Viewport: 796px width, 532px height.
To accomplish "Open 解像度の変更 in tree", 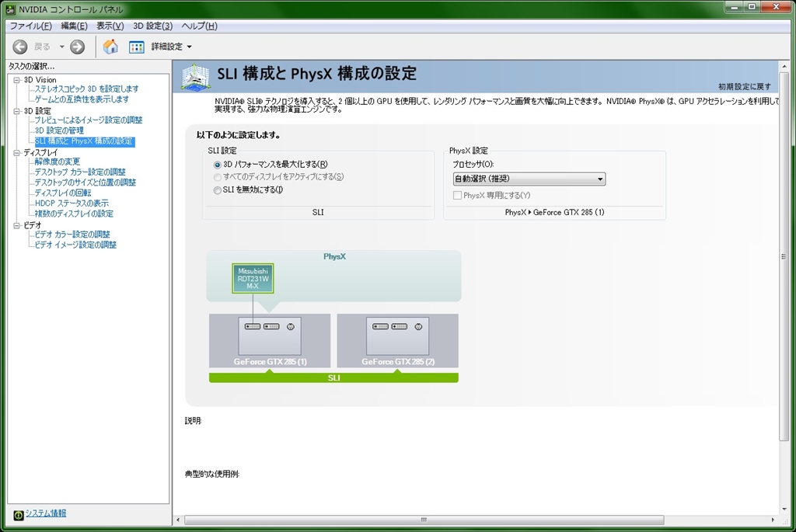I will click(x=57, y=162).
